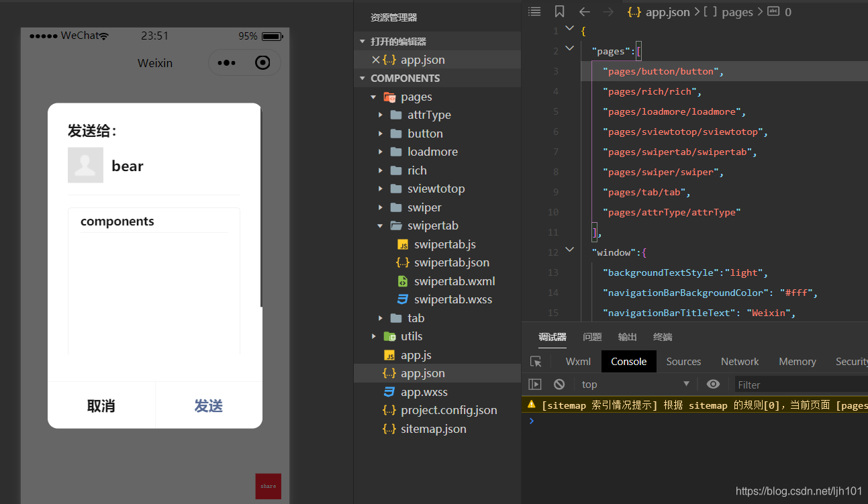Clear console with the ban icon
The height and width of the screenshot is (504, 868).
pos(559,384)
